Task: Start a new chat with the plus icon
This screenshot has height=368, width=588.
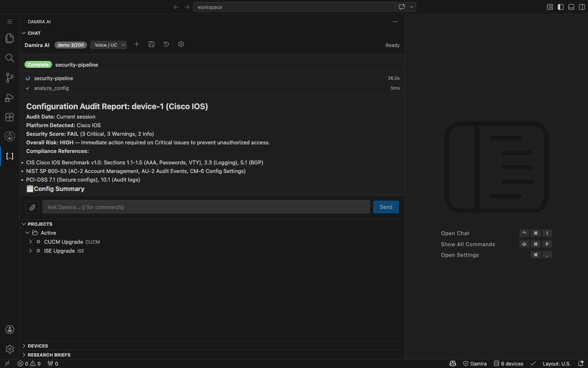Action: point(137,44)
